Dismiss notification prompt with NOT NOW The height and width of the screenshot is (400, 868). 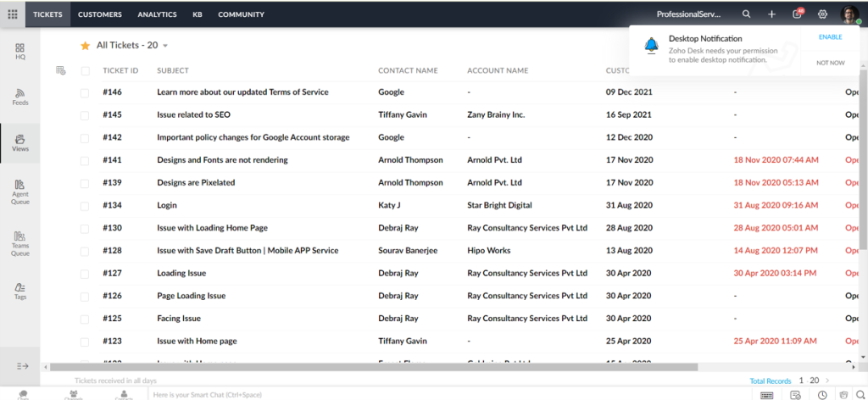(x=830, y=63)
